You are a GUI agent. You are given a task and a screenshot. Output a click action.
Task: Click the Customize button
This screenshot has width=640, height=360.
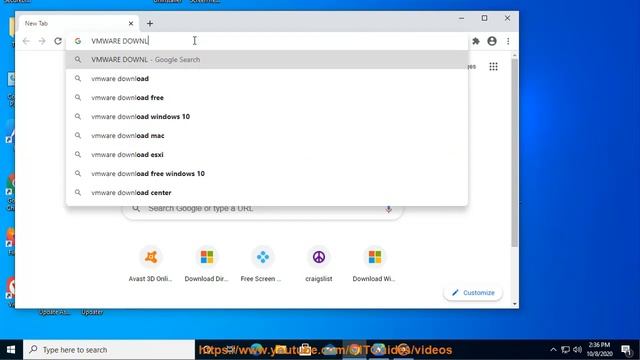[473, 293]
